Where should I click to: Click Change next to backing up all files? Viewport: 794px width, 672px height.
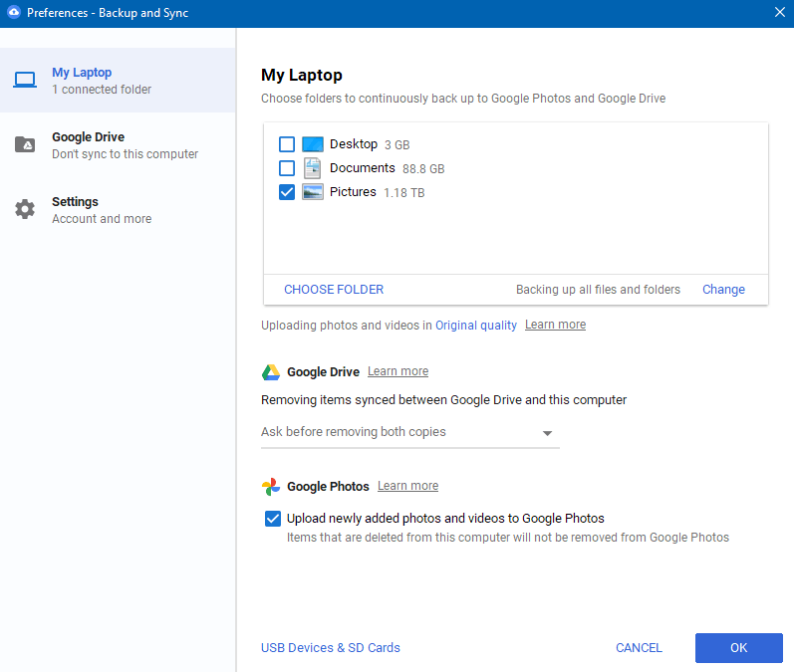[723, 290]
